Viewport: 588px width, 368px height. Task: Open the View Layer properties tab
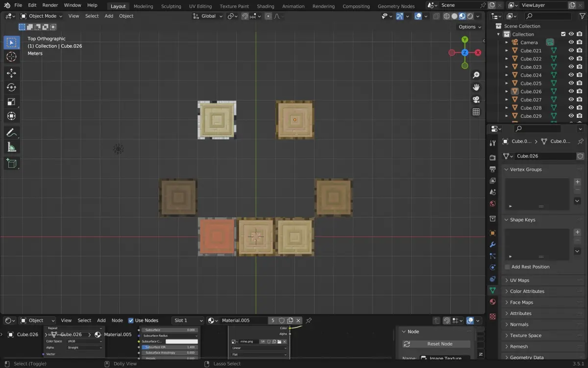click(493, 181)
